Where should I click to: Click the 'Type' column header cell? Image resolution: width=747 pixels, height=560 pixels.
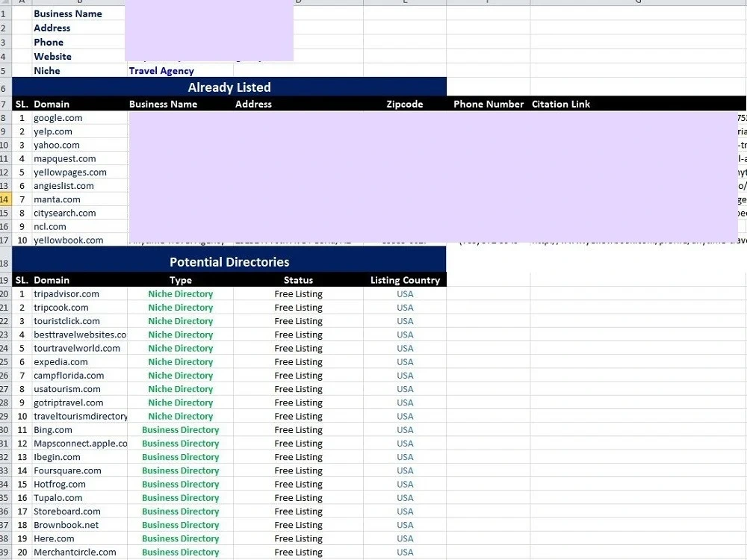click(x=181, y=280)
